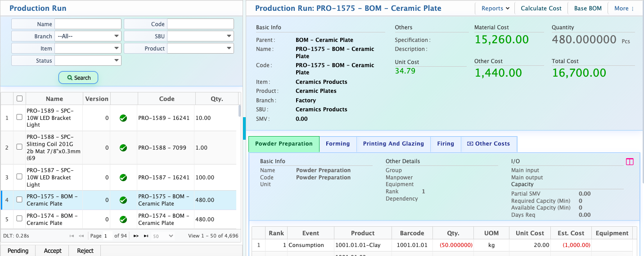Open the rows-per-page dropdown showing 50
The width and height of the screenshot is (644, 256).
(x=163, y=236)
